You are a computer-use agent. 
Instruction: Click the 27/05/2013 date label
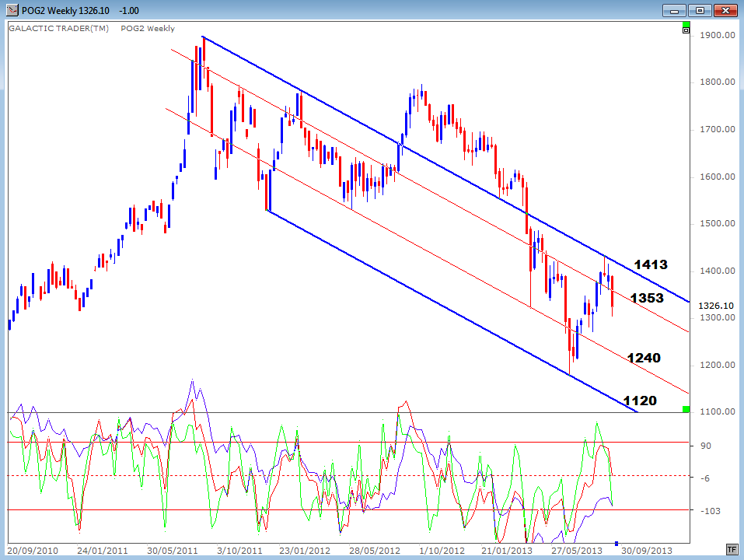coord(577,551)
